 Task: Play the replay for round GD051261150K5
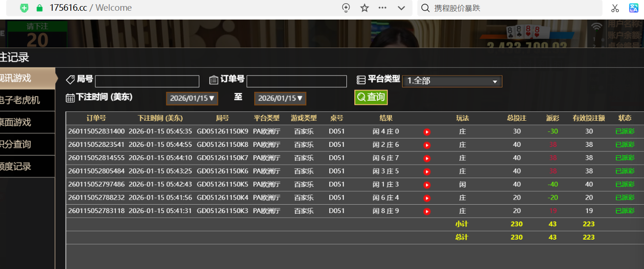427,185
